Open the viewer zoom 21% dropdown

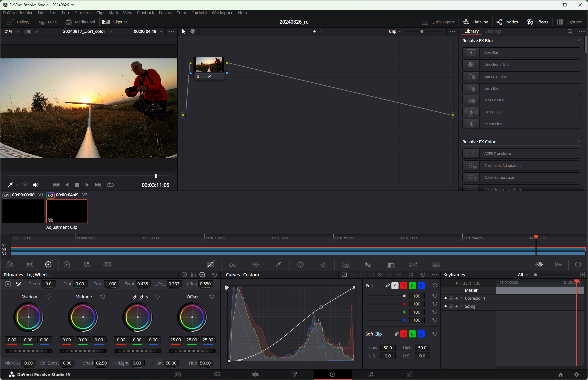[12, 31]
